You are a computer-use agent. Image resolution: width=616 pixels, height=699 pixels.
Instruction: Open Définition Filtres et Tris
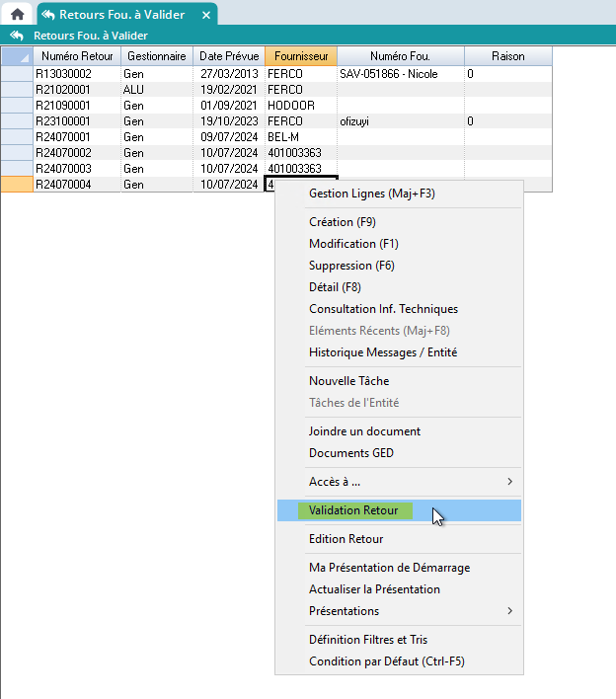pyautogui.click(x=368, y=640)
